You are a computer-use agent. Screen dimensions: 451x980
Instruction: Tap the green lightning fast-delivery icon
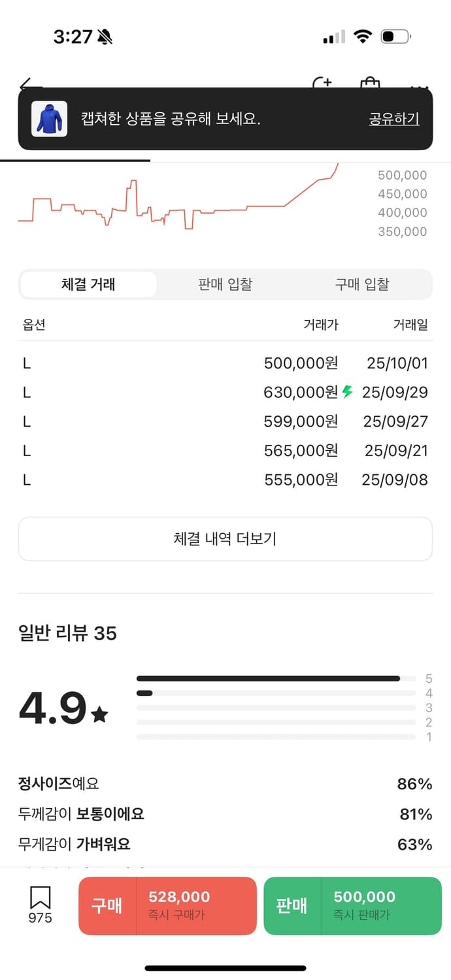[347, 392]
